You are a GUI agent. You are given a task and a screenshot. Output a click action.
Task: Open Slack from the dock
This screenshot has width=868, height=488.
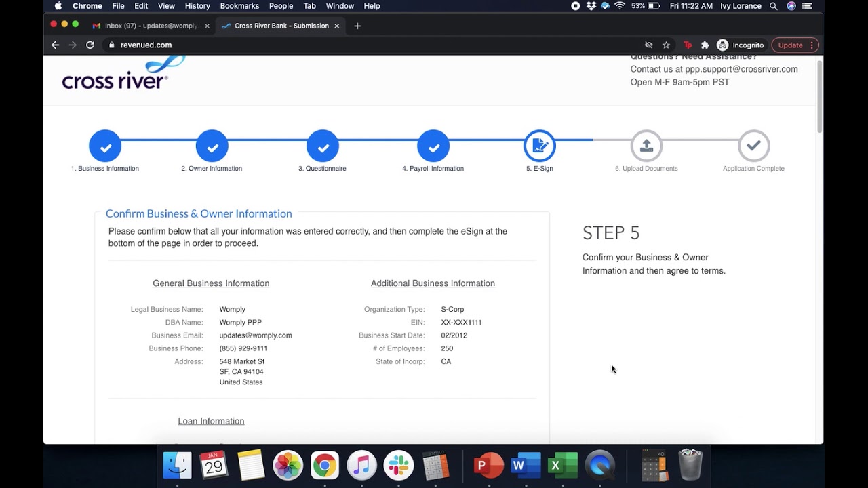[399, 466]
